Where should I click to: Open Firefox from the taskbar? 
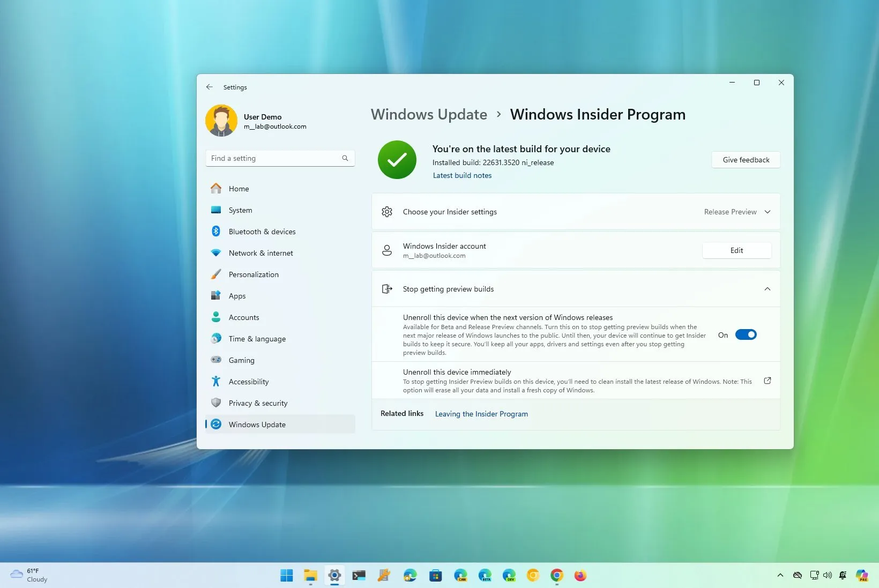tap(580, 575)
